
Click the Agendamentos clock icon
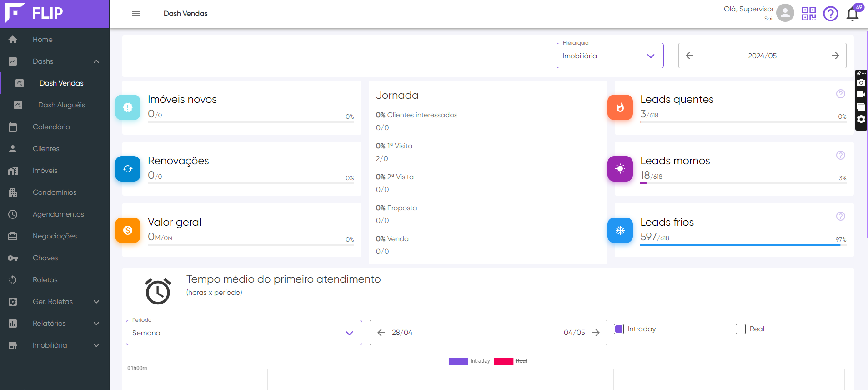tap(13, 214)
